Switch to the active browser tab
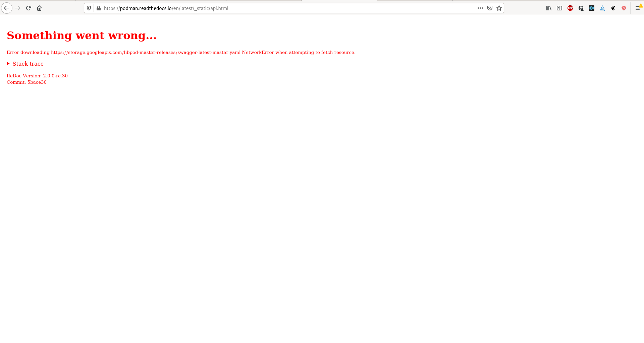 tap(339, 1)
